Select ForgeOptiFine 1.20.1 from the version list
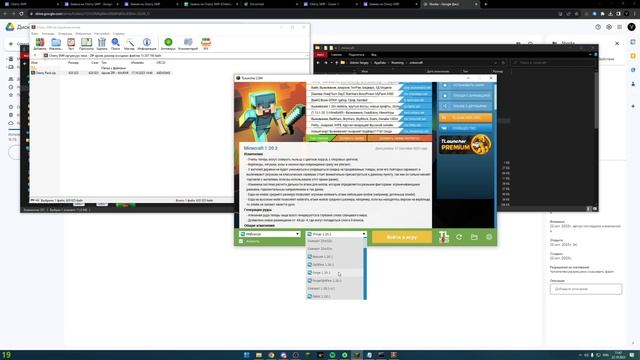This screenshot has width=640, height=360. click(x=334, y=281)
